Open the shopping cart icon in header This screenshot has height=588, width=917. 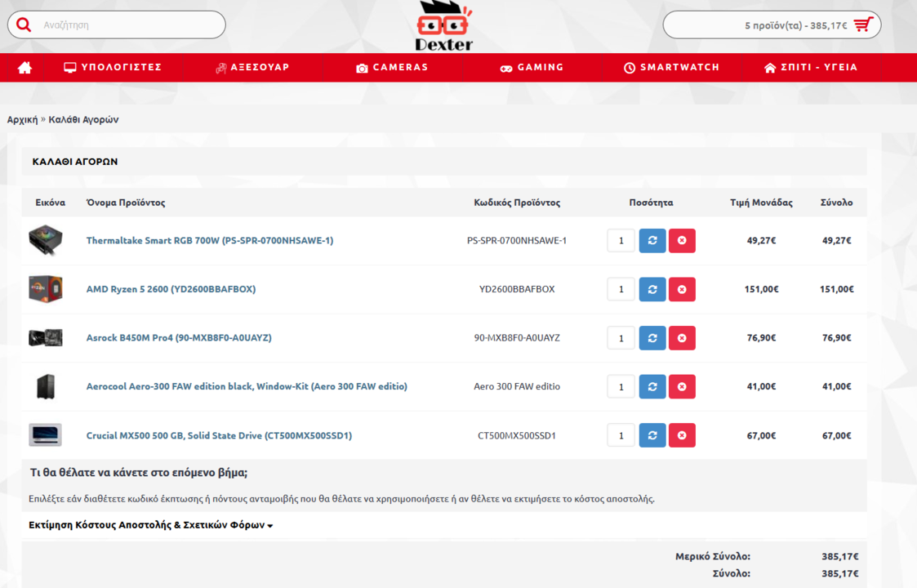[x=863, y=24]
